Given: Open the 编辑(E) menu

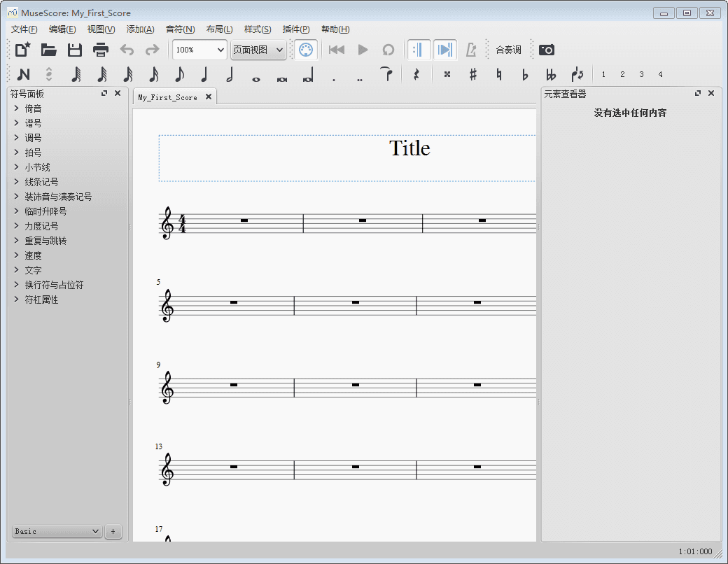Looking at the screenshot, I should click(62, 29).
